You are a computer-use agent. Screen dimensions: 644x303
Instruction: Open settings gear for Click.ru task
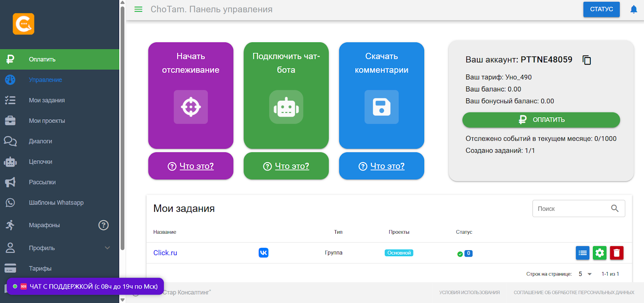[x=600, y=253]
